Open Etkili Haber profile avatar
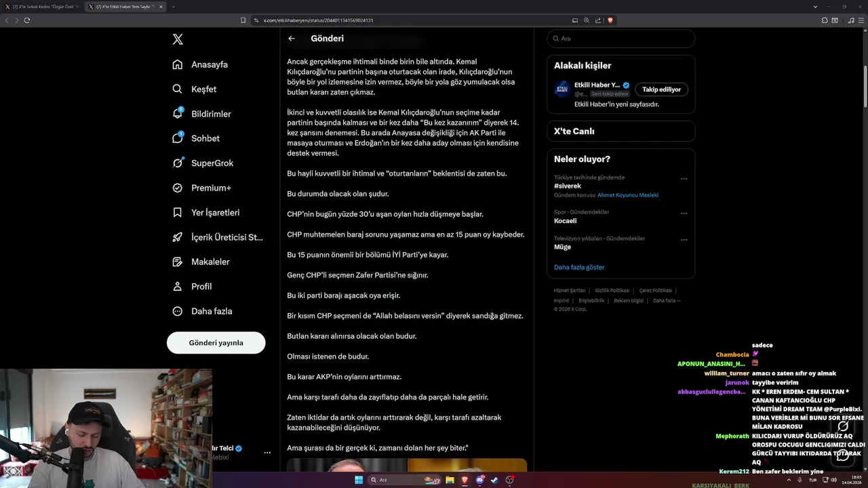 point(562,89)
